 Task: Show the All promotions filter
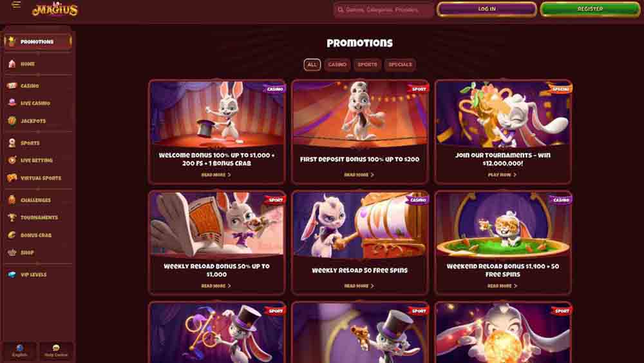(312, 64)
